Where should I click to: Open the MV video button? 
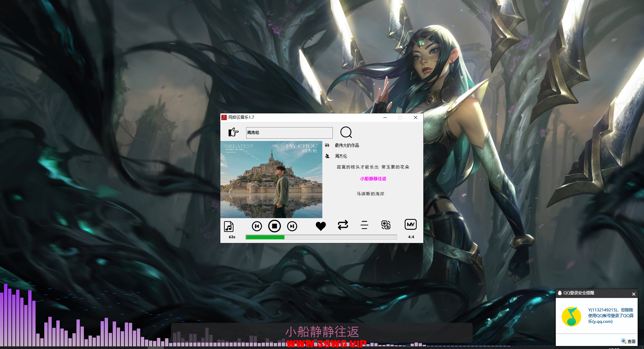411,225
